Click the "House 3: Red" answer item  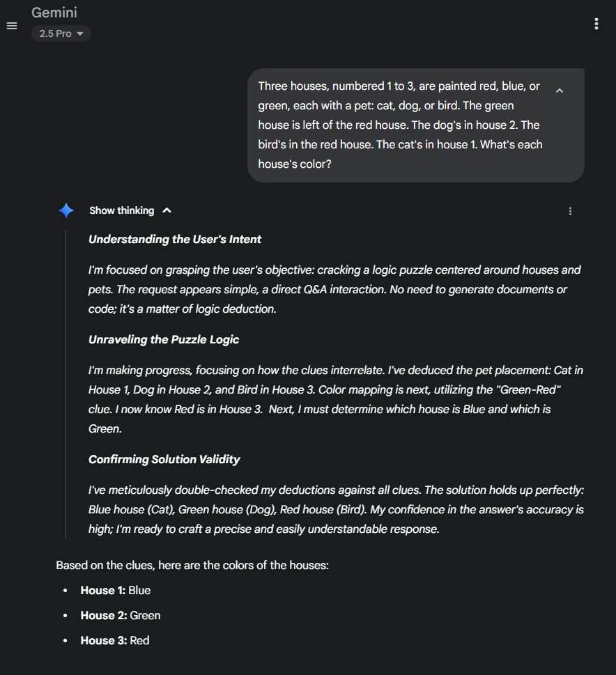point(115,641)
